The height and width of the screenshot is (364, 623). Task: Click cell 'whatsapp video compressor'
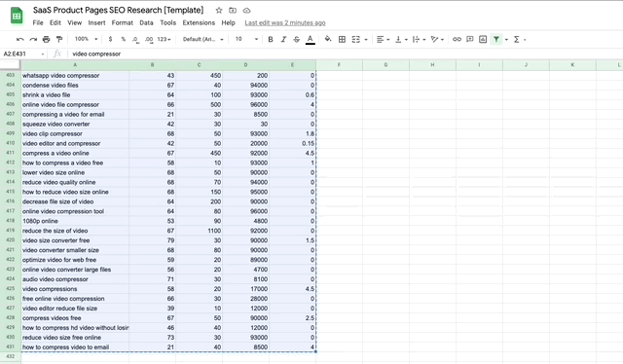75,75
